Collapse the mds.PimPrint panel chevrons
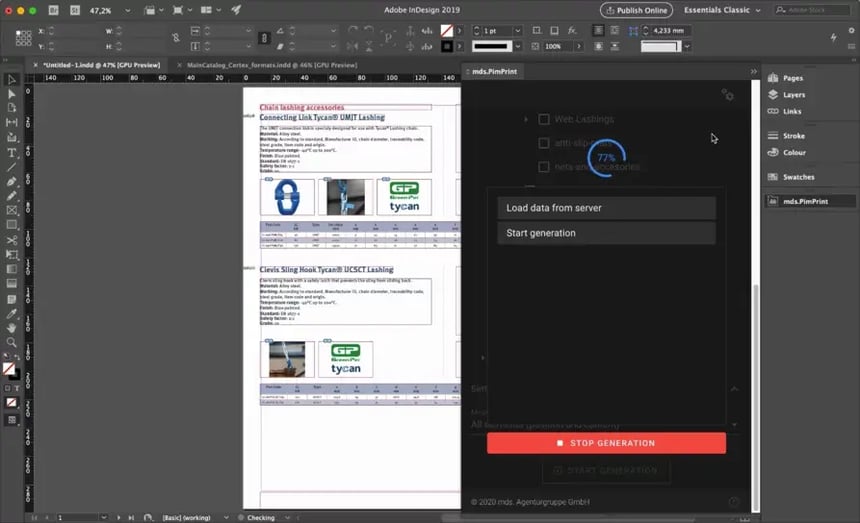Screen dimensions: 860x523 (x=754, y=71)
